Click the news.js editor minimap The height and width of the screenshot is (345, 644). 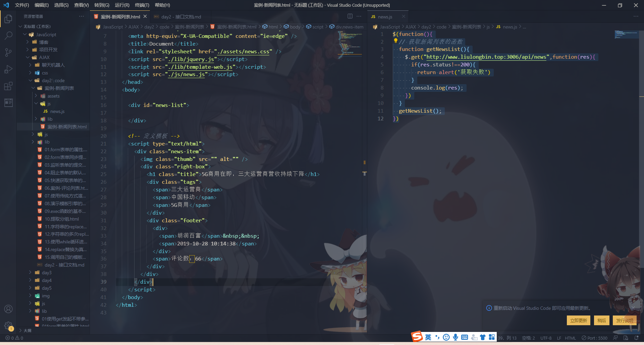(x=626, y=35)
